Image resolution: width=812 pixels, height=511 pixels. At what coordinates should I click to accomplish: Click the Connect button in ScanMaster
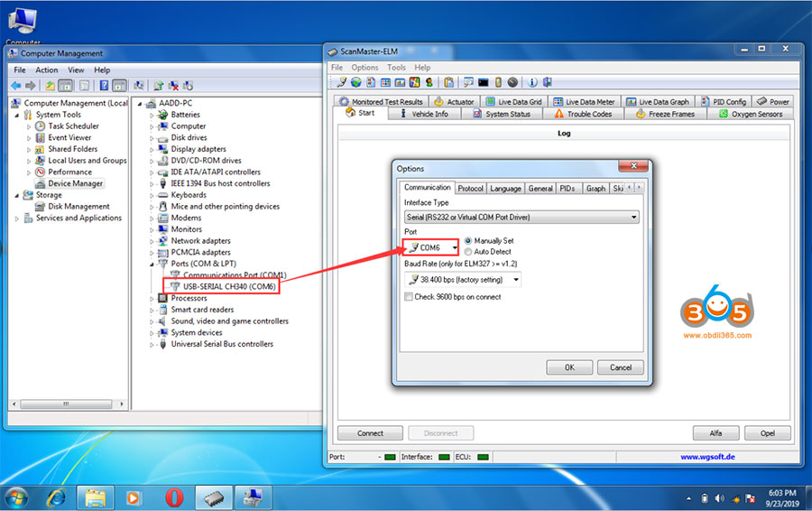pyautogui.click(x=370, y=433)
